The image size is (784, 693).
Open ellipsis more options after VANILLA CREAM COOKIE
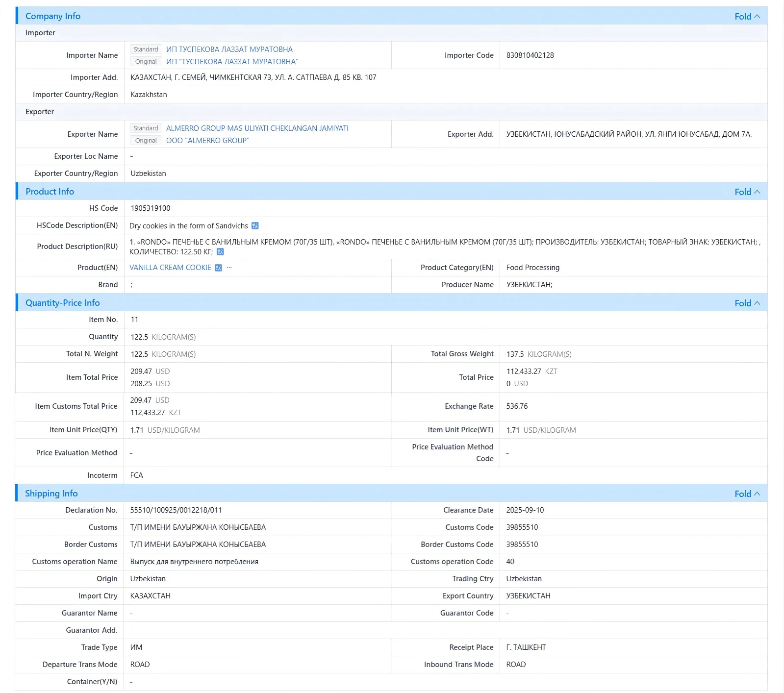click(229, 268)
